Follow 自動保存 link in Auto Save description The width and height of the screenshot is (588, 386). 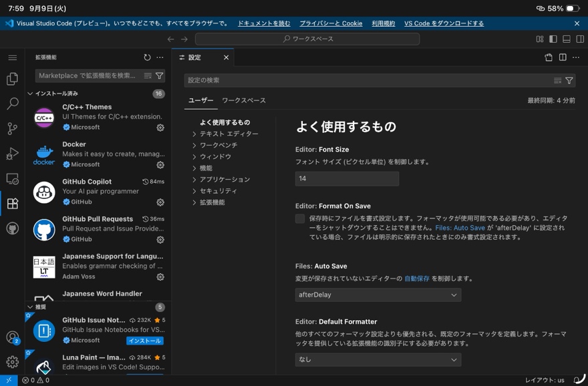(x=417, y=278)
